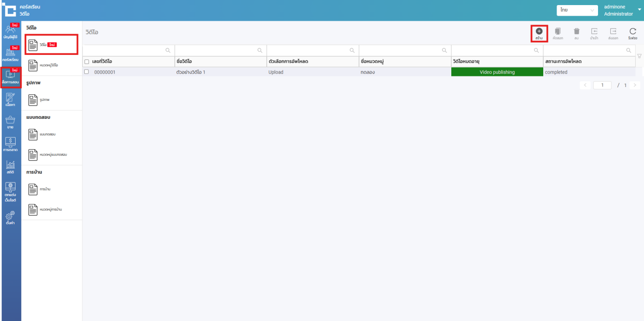Image resolution: width=644 pixels, height=321 pixels.
Task: Click the Create (สร้าง) plus icon
Action: [539, 31]
